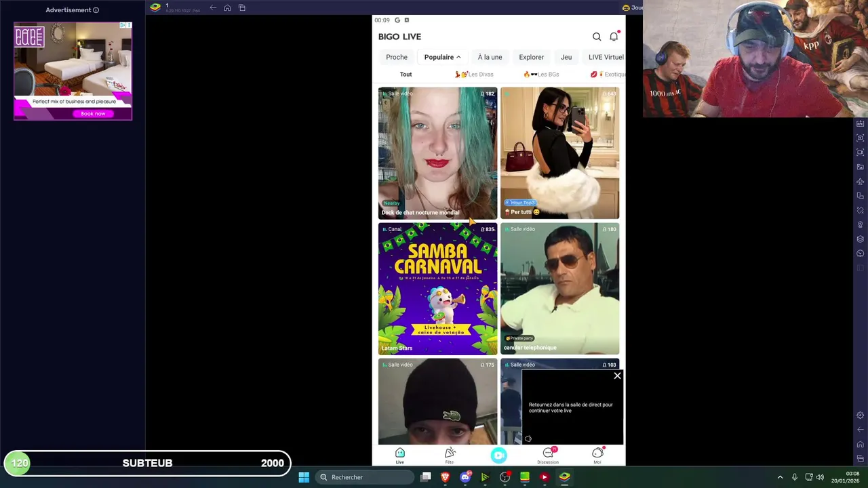Open Discord from the taskbar

pyautogui.click(x=465, y=477)
